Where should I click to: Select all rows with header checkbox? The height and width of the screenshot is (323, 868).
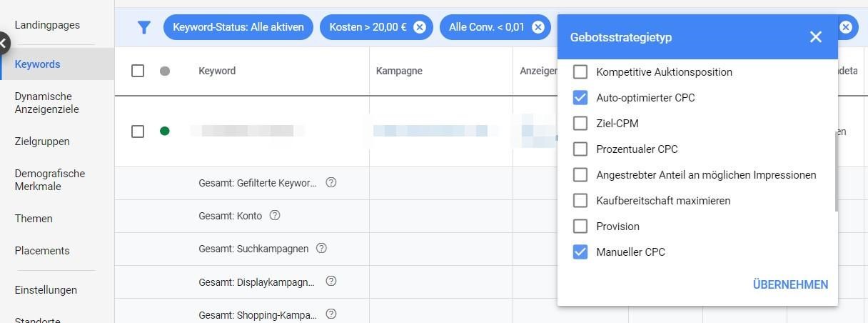138,71
